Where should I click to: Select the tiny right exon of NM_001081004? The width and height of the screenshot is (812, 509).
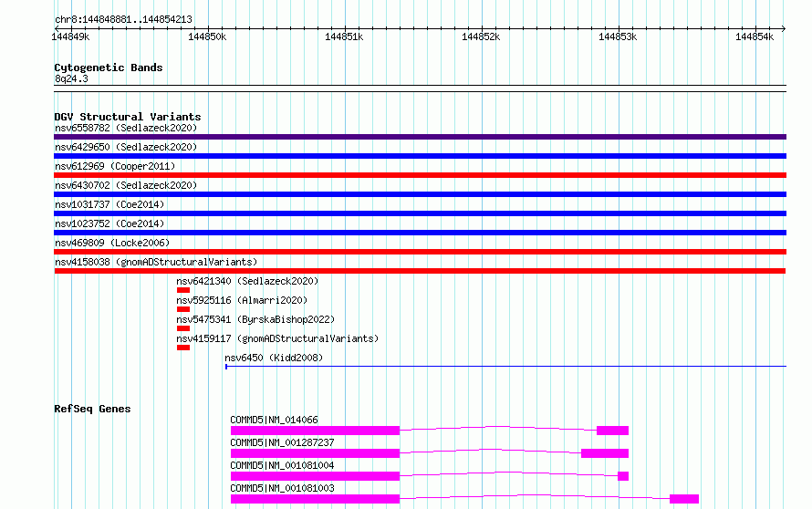(623, 476)
